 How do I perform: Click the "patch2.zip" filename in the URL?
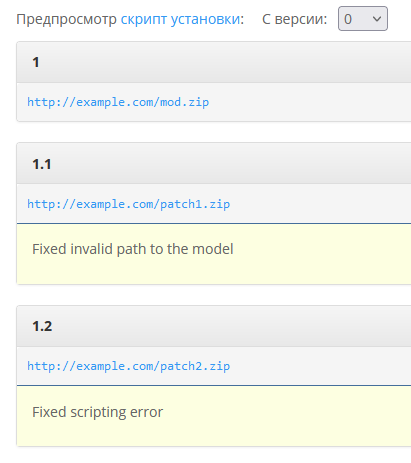195,366
